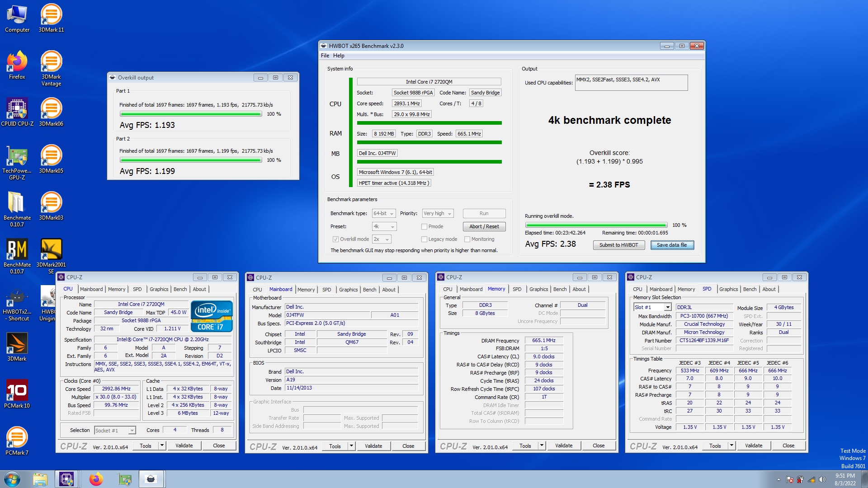The image size is (868, 488).
Task: Open BenchMate 0.10.7 application icon
Action: coord(17,256)
